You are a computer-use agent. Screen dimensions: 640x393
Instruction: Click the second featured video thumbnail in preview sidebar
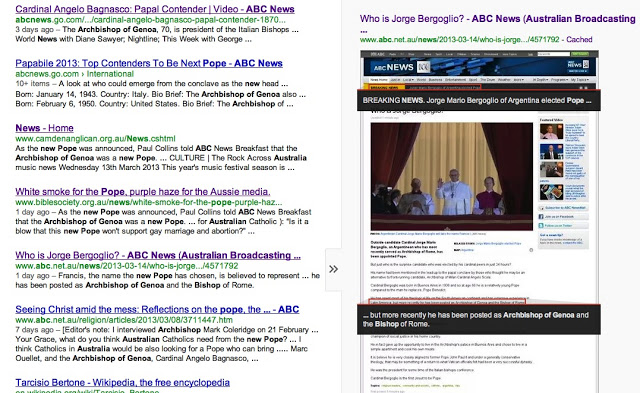click(x=551, y=151)
